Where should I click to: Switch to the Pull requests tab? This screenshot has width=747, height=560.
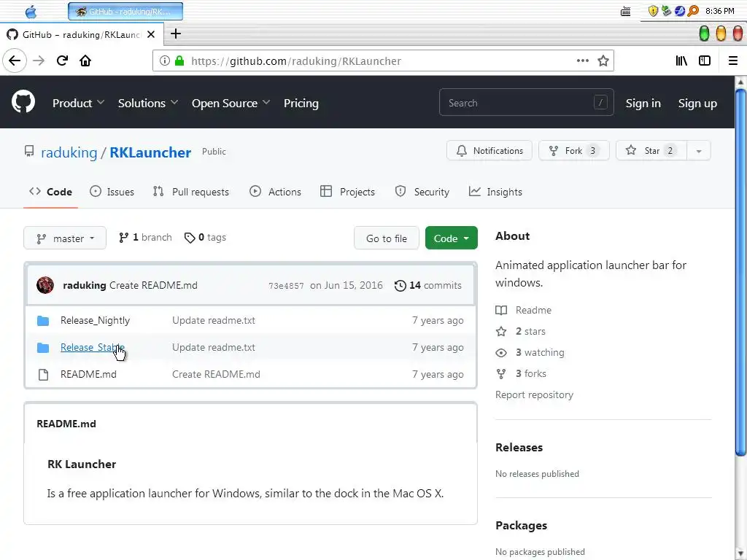click(x=190, y=192)
